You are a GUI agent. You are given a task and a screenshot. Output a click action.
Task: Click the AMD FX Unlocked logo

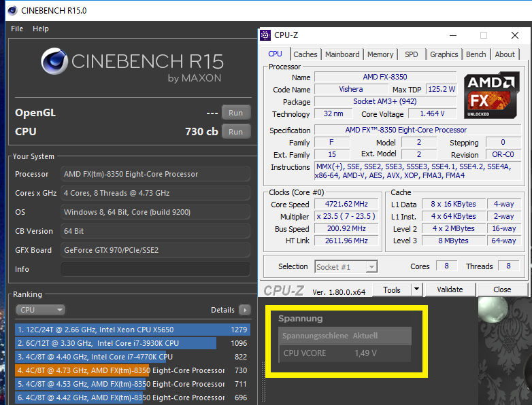(492, 95)
